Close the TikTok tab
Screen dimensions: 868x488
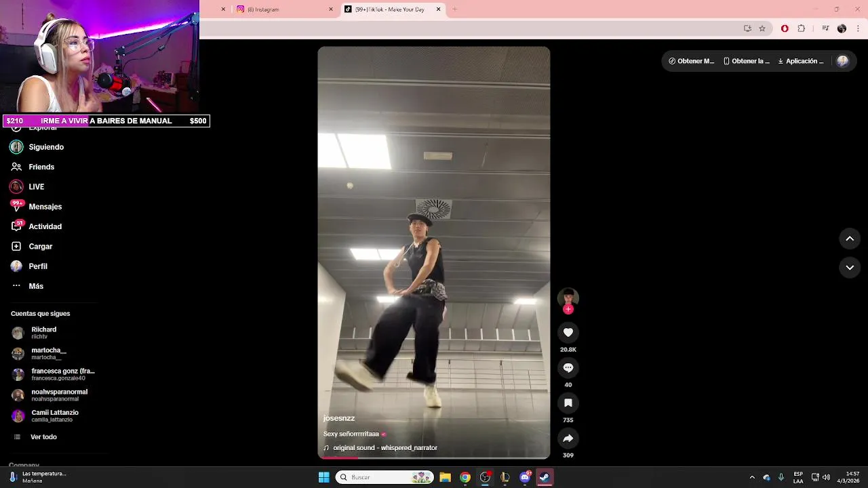[x=438, y=9]
